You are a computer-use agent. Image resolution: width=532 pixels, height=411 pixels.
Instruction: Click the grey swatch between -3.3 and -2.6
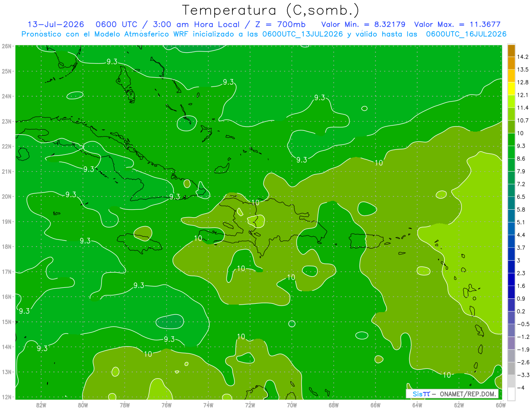(x=511, y=368)
